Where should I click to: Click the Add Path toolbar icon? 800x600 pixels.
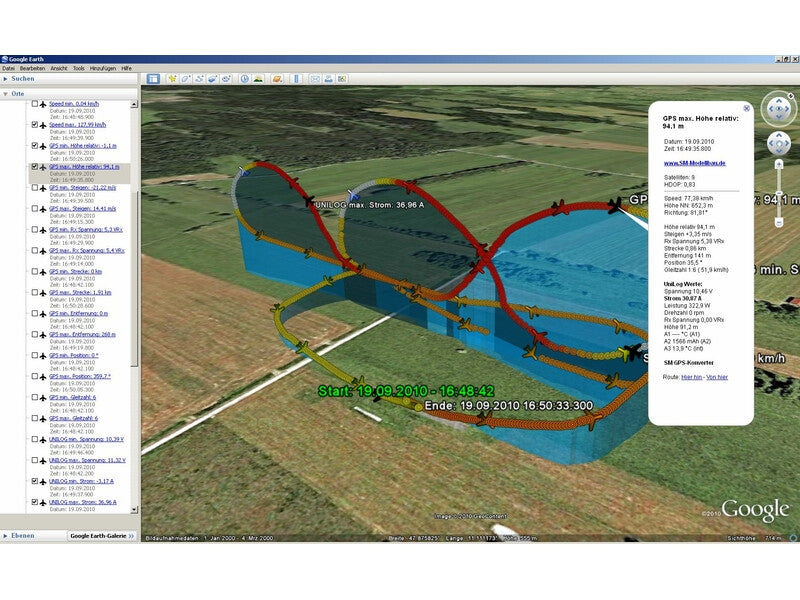pyautogui.click(x=200, y=78)
